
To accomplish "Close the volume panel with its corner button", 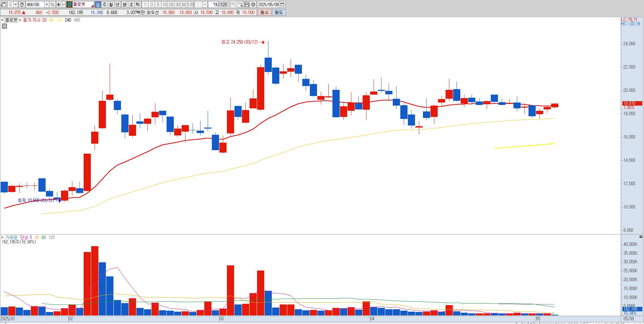I will [x=641, y=237].
